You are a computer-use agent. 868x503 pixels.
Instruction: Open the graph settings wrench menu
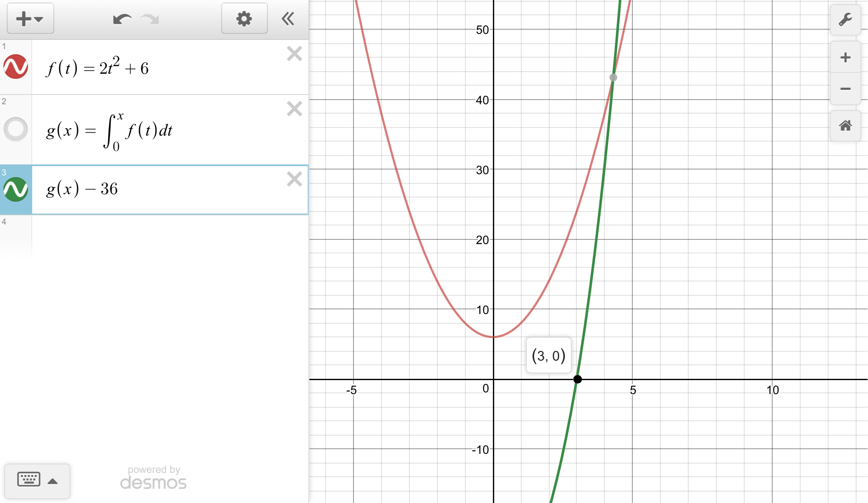click(845, 20)
